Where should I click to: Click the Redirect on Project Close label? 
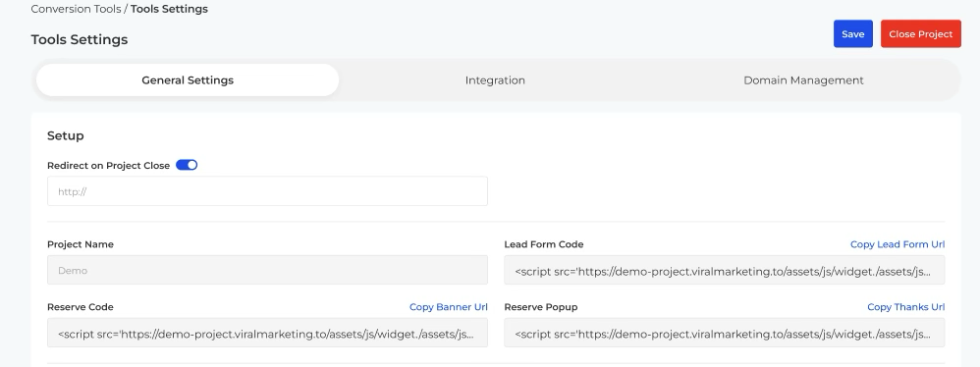point(109,166)
